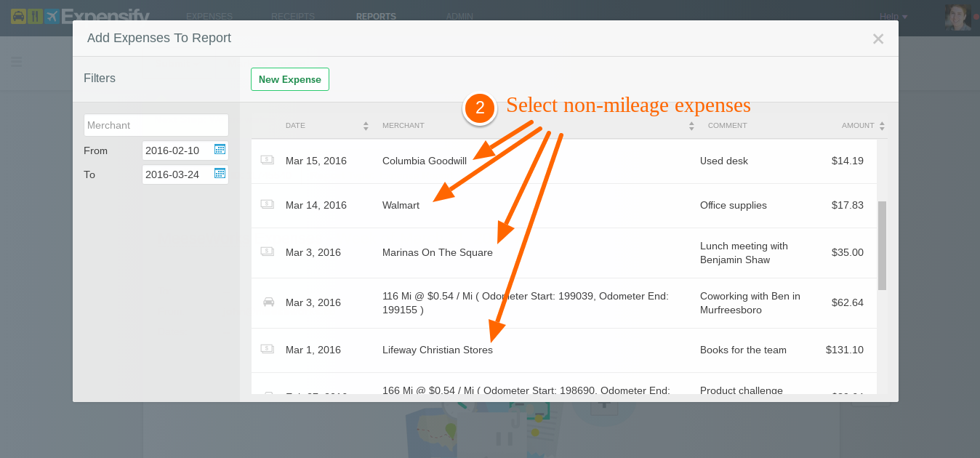Click the New Expense button
The width and height of the screenshot is (980, 458).
click(289, 79)
